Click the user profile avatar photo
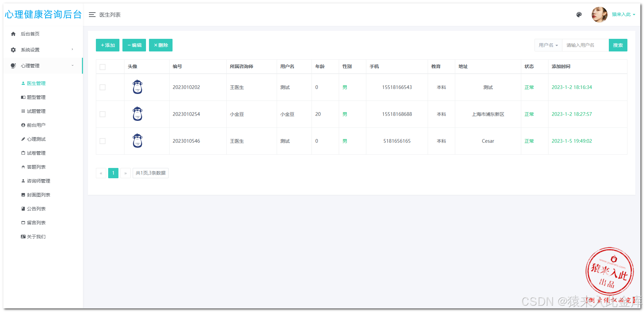The image size is (644, 312). (600, 15)
